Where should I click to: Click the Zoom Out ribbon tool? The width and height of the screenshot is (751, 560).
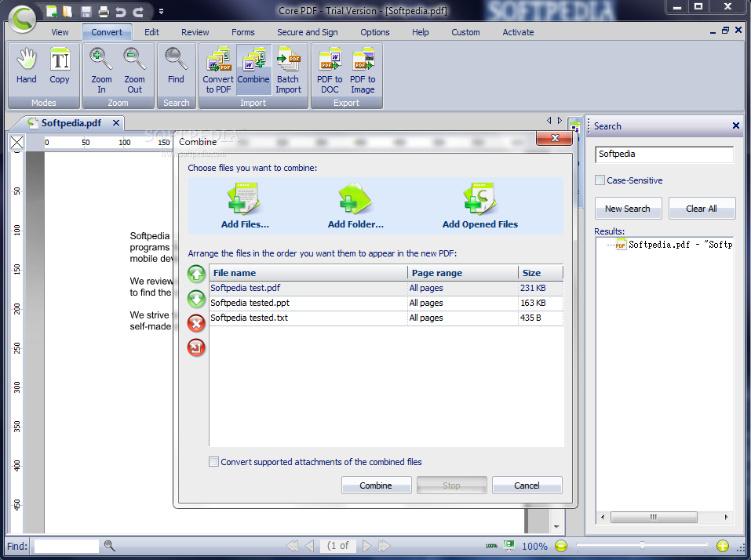coord(134,71)
